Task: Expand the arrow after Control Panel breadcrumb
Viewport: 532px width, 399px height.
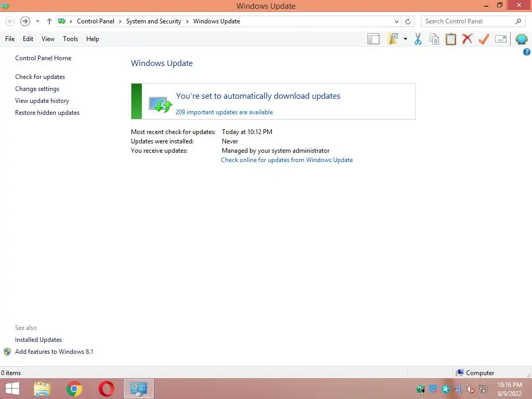Action: pos(120,21)
